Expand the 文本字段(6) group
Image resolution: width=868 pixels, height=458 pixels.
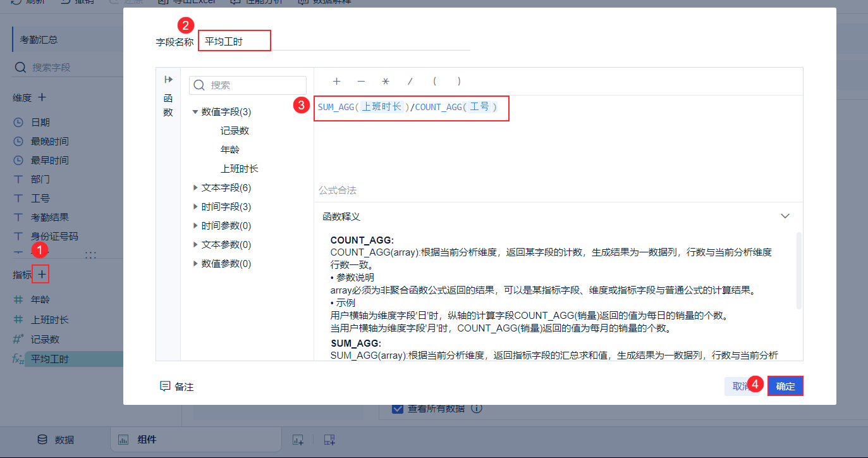[x=195, y=188]
